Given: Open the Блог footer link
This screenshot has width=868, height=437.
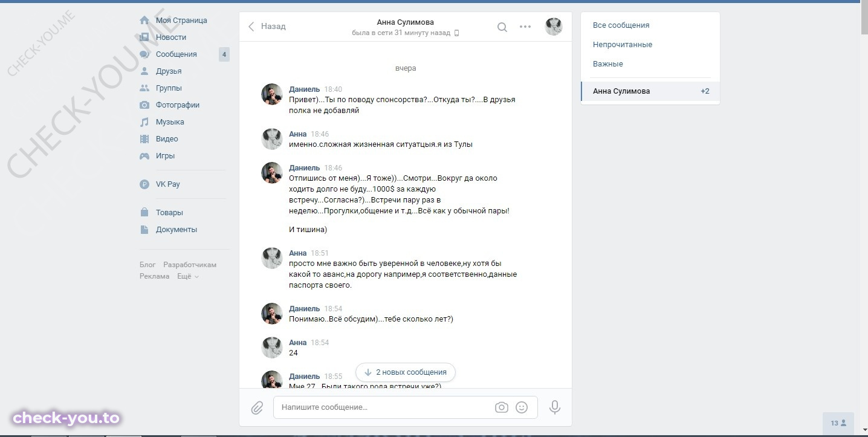Looking at the screenshot, I should click(x=148, y=265).
